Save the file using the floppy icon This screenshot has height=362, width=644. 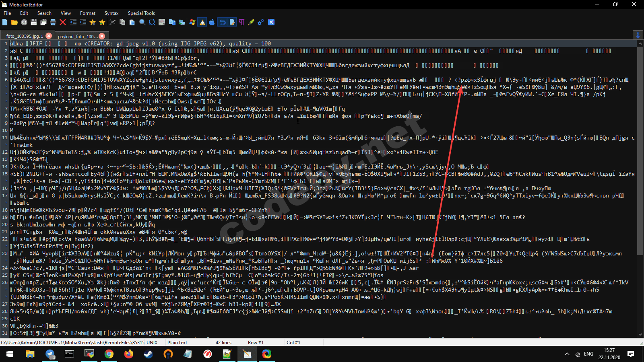click(34, 23)
